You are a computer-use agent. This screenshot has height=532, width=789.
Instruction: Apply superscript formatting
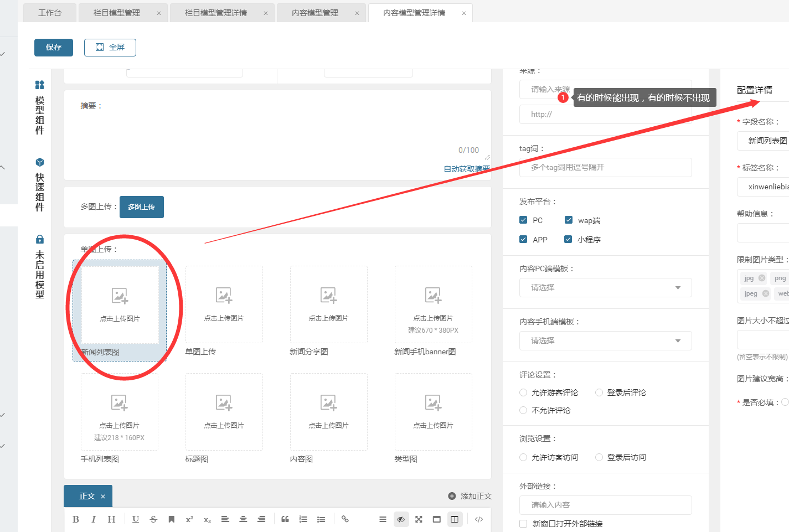tap(189, 519)
